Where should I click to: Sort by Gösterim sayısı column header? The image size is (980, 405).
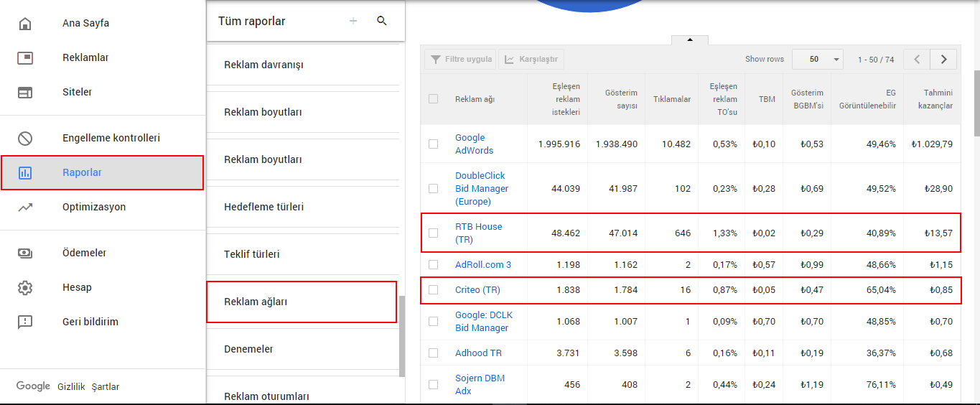pyautogui.click(x=621, y=99)
